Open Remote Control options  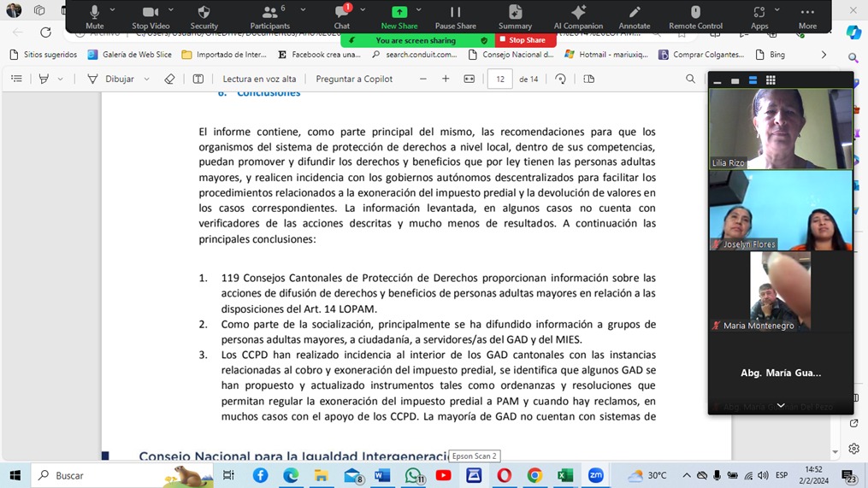[695, 16]
